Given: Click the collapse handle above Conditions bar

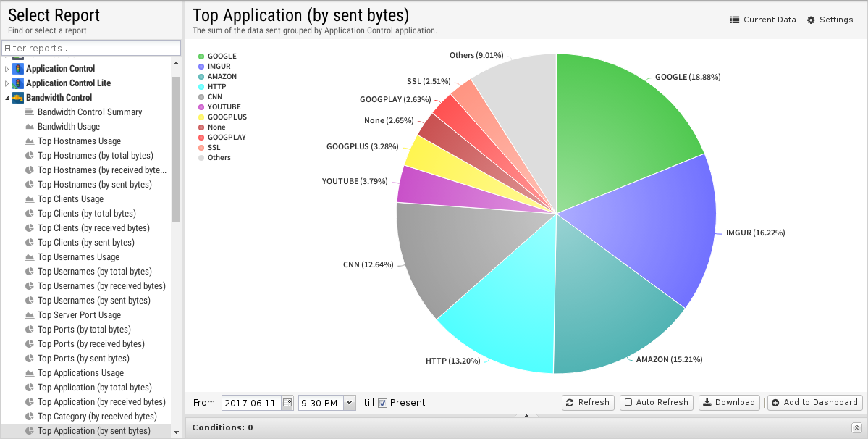Looking at the screenshot, I should [x=526, y=415].
